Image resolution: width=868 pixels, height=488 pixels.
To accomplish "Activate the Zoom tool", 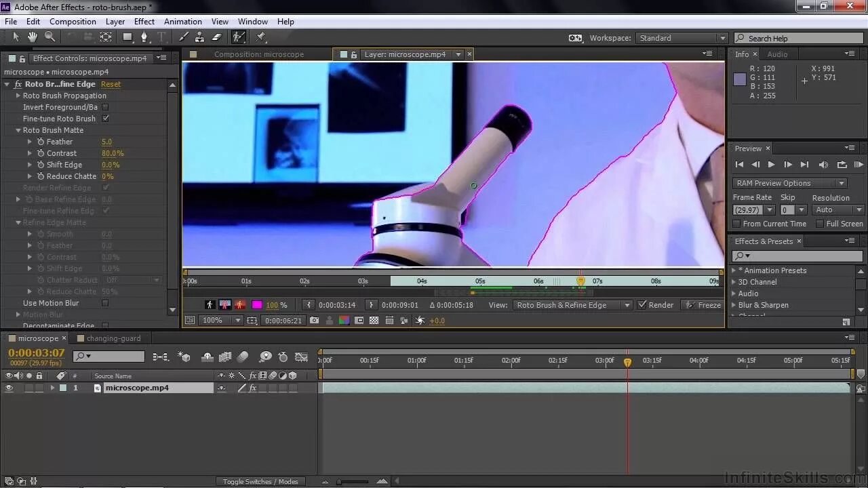I will click(x=49, y=37).
